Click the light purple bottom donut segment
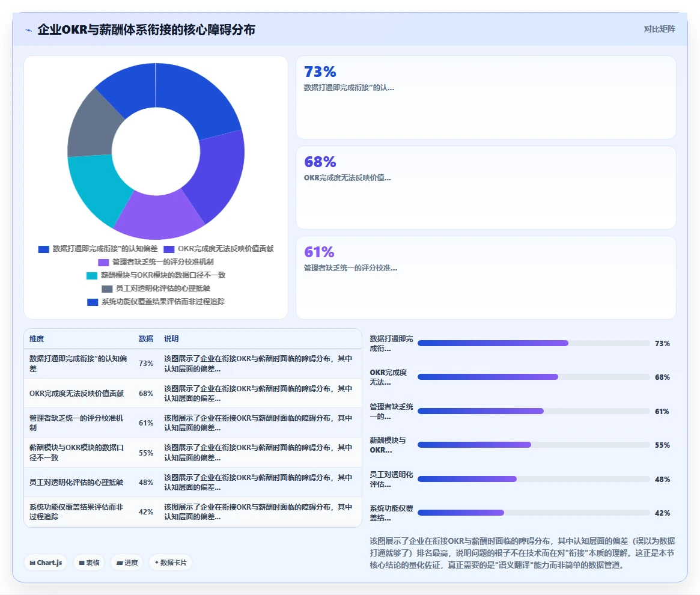 (x=159, y=216)
